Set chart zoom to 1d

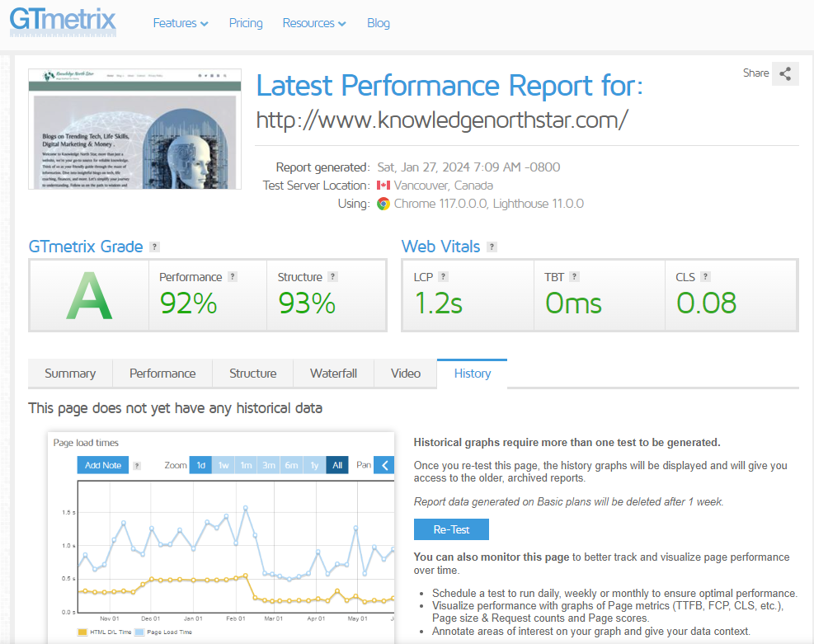[201, 465]
